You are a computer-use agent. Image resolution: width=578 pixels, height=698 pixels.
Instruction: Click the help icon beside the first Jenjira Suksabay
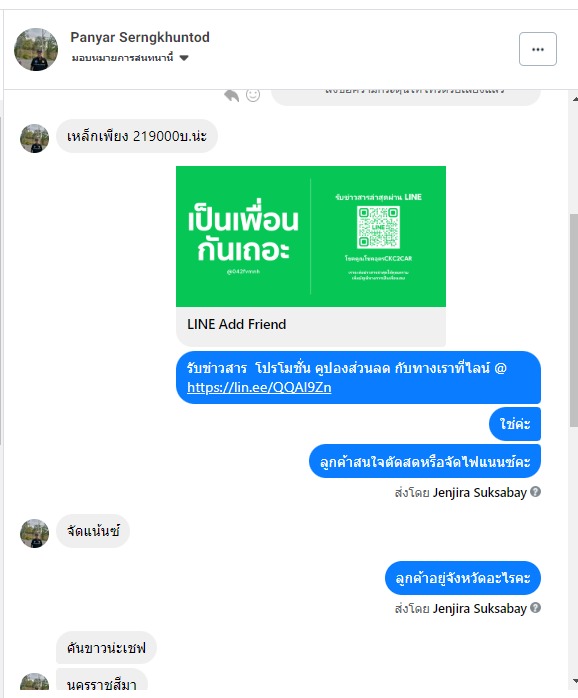[x=536, y=492]
